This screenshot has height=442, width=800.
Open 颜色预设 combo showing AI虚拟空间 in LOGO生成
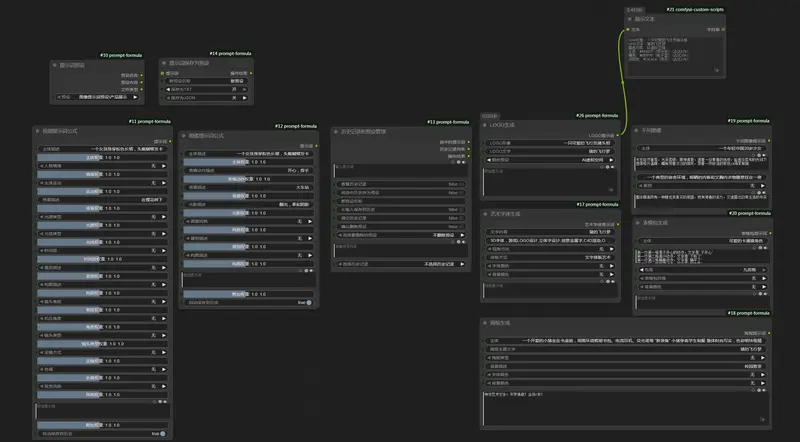[x=550, y=160]
